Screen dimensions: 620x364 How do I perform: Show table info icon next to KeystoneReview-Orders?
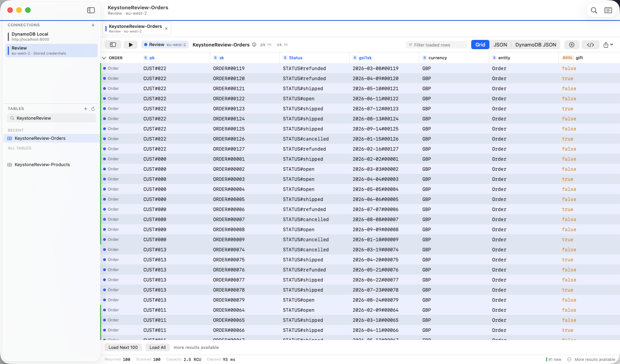(254, 45)
